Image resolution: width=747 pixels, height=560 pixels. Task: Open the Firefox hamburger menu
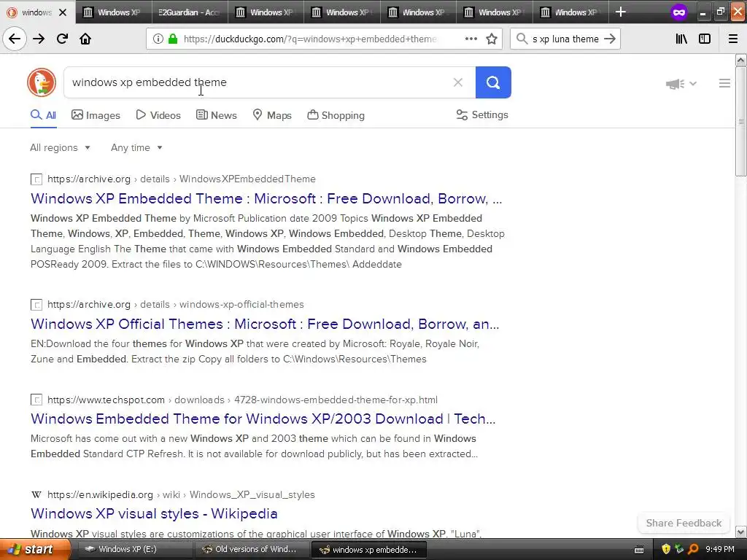pyautogui.click(x=733, y=39)
